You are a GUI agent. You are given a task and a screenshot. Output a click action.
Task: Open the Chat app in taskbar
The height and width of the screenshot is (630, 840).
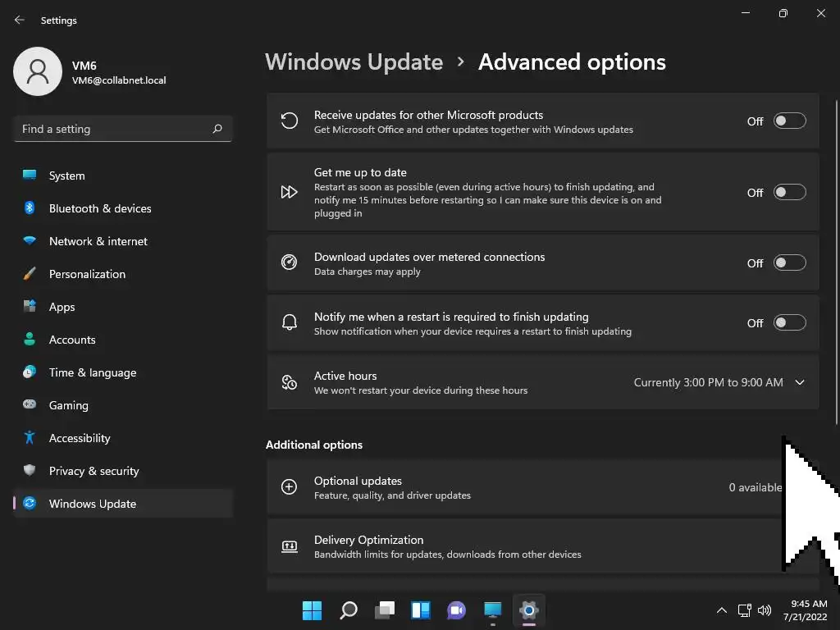(x=456, y=610)
